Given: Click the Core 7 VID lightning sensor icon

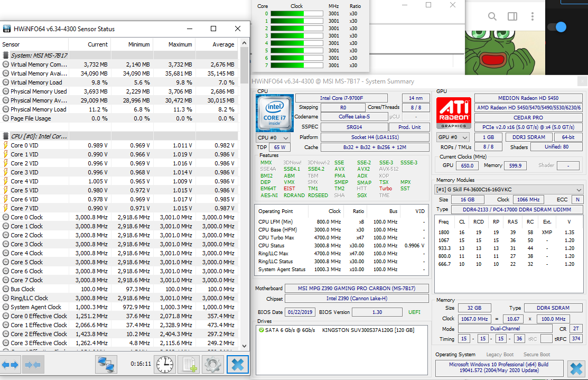Looking at the screenshot, I should pos(5,208).
